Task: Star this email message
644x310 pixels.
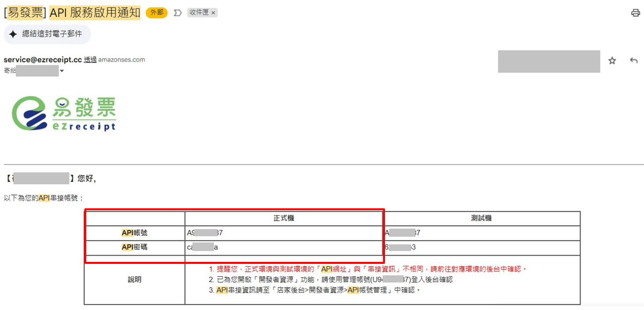Action: click(612, 61)
